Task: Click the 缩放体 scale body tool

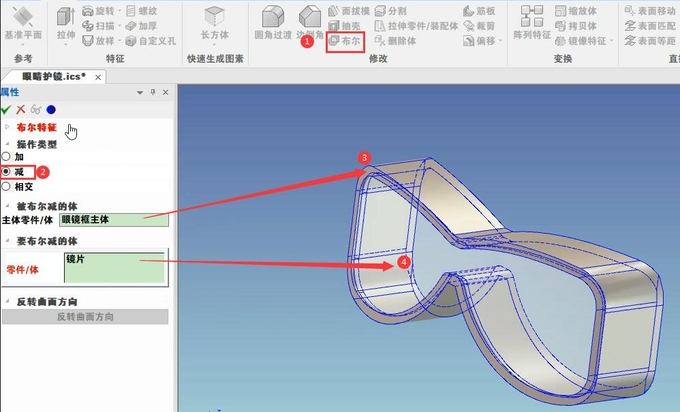Action: tap(576, 11)
